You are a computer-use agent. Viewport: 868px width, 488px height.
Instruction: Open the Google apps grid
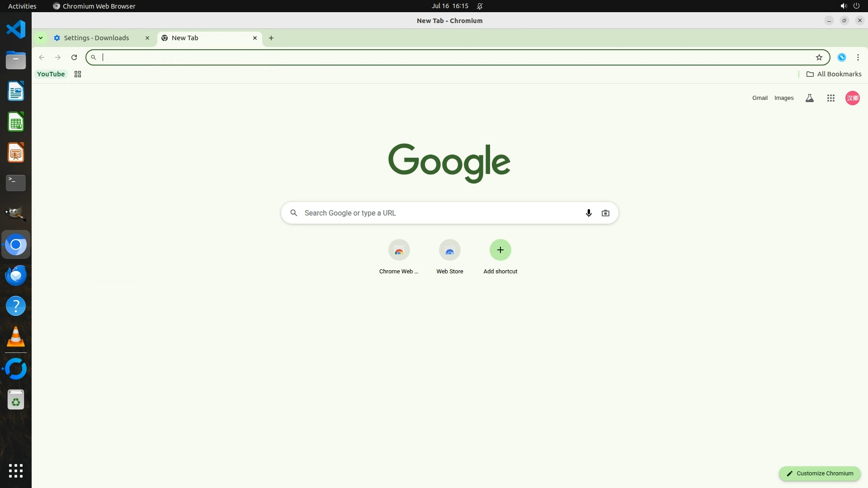click(830, 98)
